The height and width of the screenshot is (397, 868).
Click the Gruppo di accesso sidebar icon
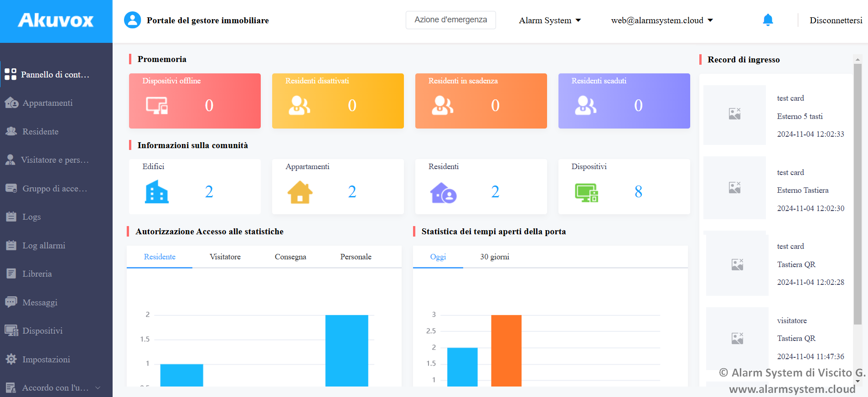(11, 188)
